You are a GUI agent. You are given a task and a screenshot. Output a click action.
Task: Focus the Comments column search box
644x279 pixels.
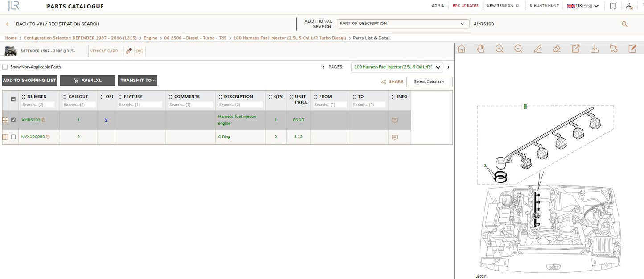click(x=191, y=105)
